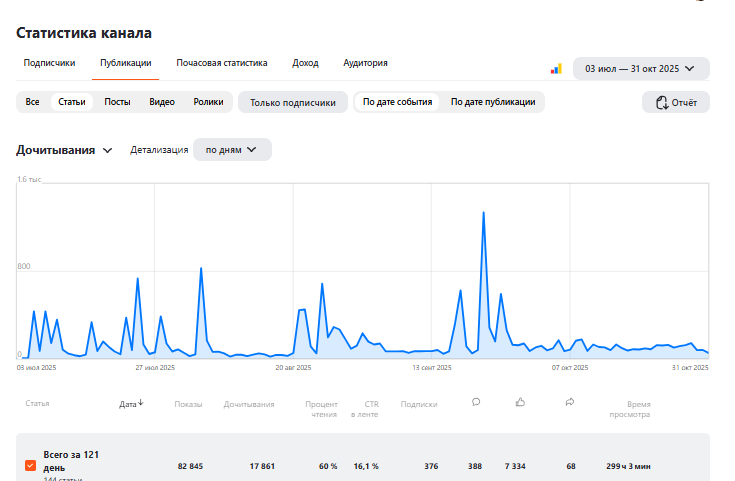The width and height of the screenshot is (735, 481).
Task: Click the comments speech bubble column icon
Action: pos(476,402)
